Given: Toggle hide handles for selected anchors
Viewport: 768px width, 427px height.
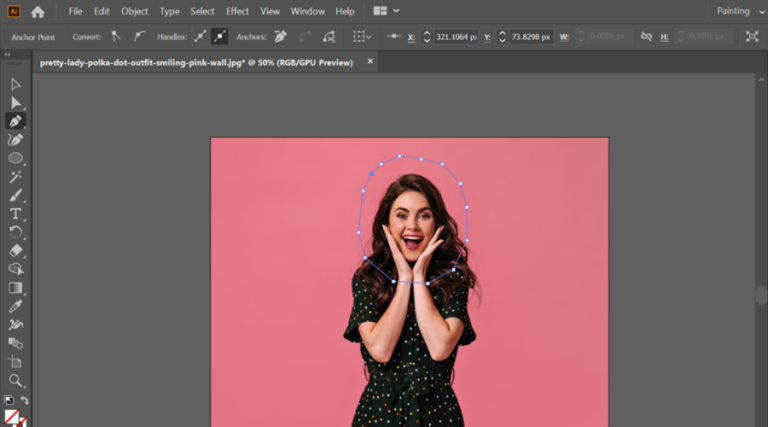Looking at the screenshot, I should 220,36.
